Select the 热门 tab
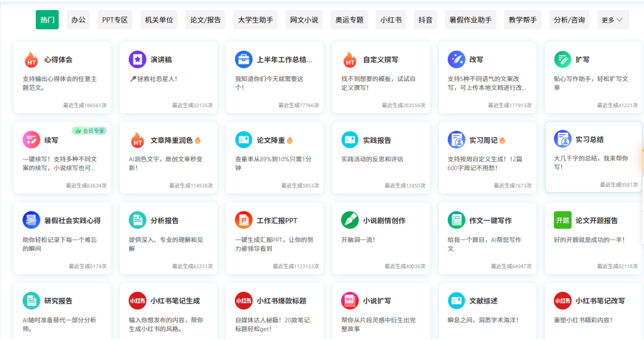 [47, 20]
